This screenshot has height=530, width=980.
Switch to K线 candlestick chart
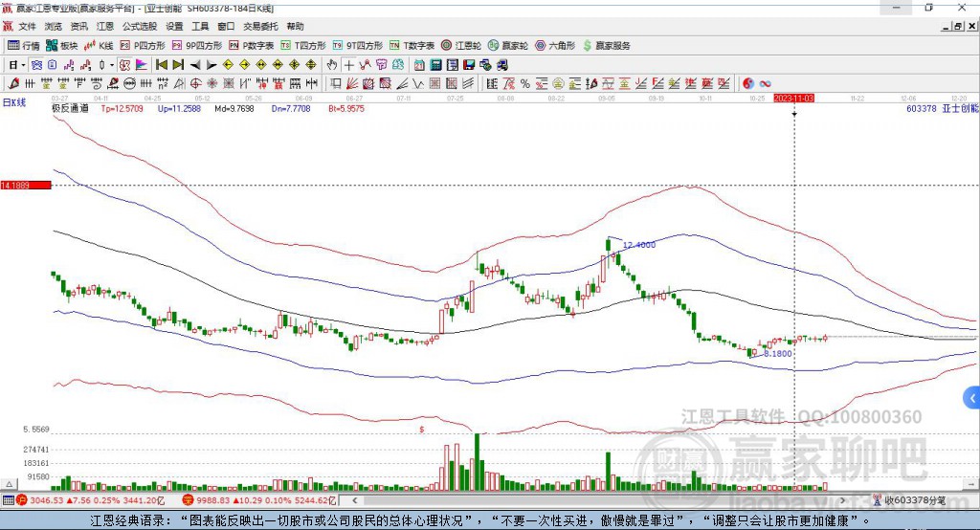99,46
